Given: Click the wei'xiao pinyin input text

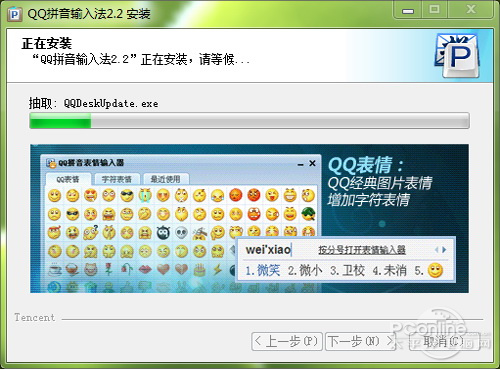Looking at the screenshot, I should coord(268,249).
